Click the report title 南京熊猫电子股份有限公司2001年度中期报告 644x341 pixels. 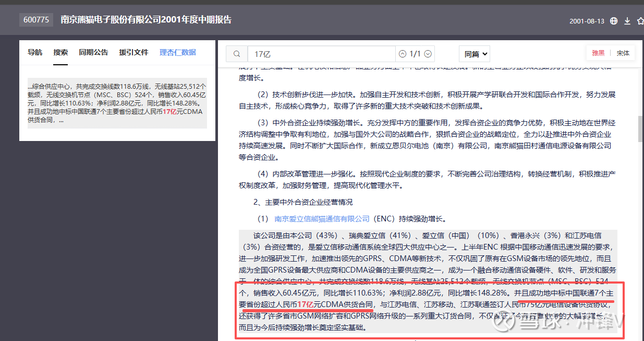coord(146,20)
